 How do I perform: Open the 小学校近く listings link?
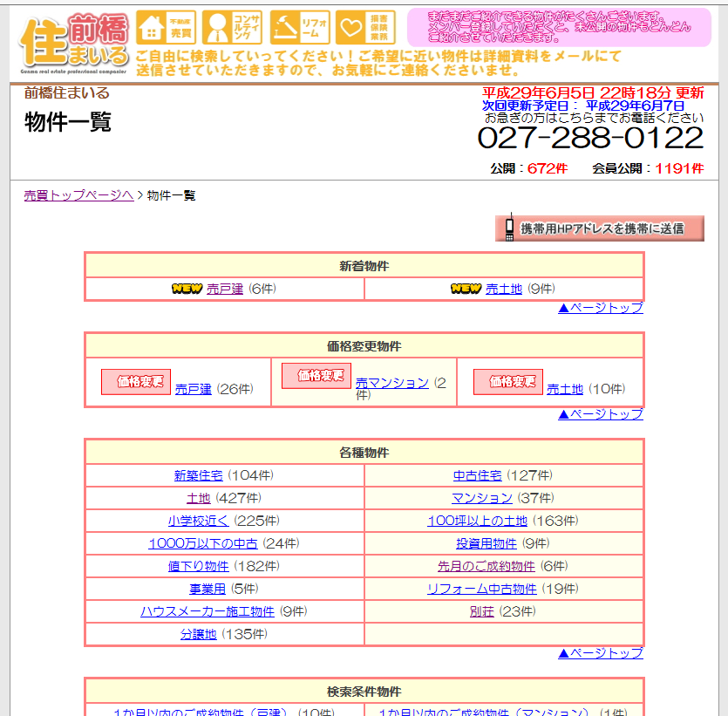[x=198, y=521]
